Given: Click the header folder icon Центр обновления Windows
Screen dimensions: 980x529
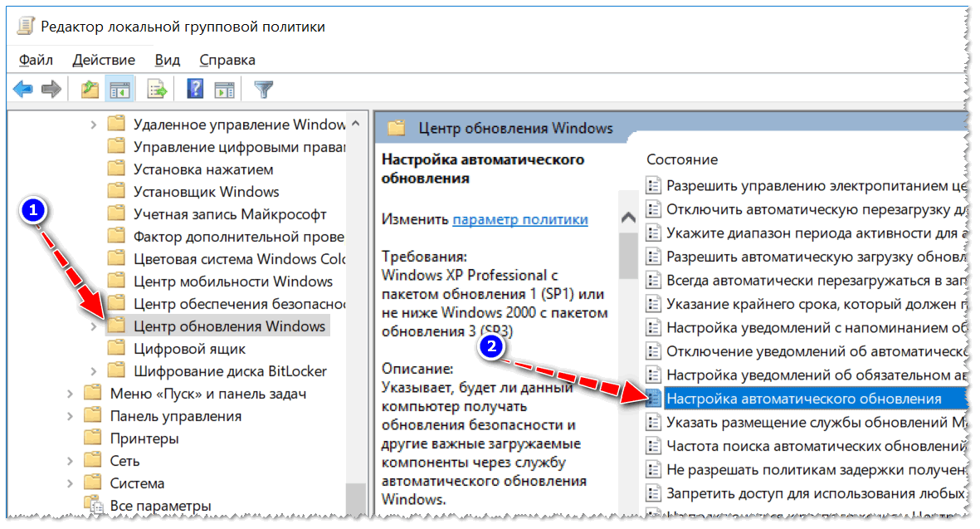Looking at the screenshot, I should [397, 128].
